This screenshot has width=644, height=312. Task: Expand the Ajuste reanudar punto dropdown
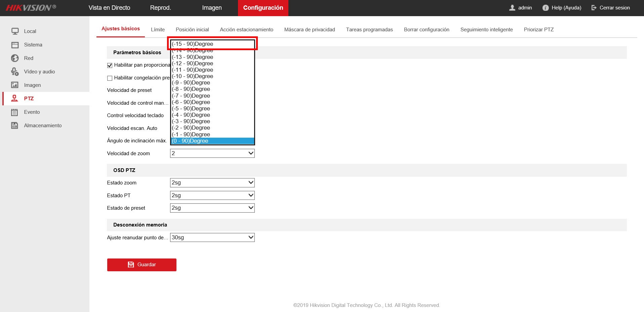click(212, 238)
